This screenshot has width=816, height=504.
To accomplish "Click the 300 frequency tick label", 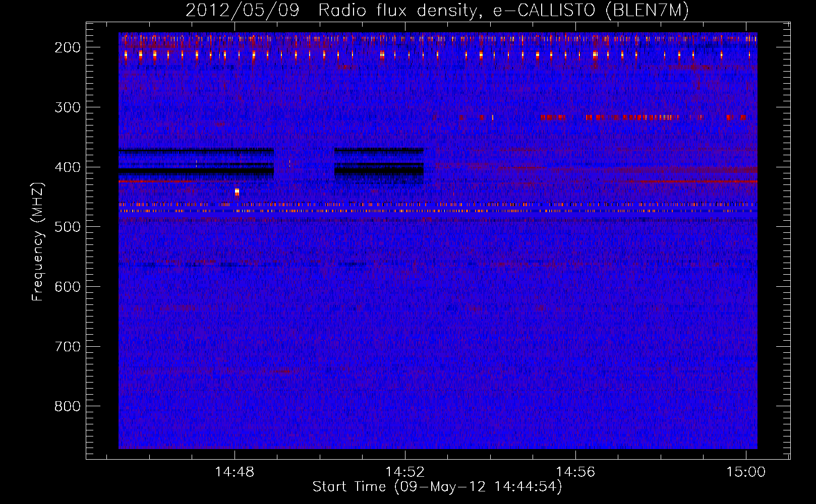I will point(68,107).
